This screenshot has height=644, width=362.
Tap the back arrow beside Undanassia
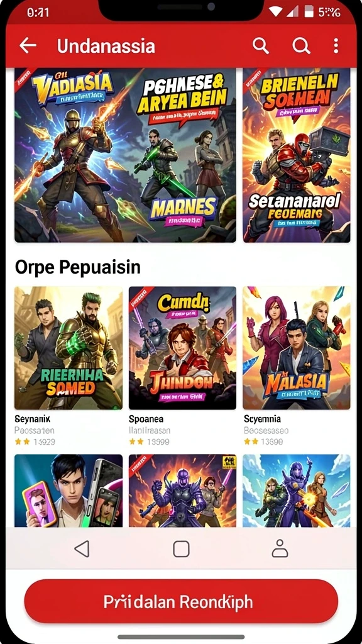(x=28, y=45)
